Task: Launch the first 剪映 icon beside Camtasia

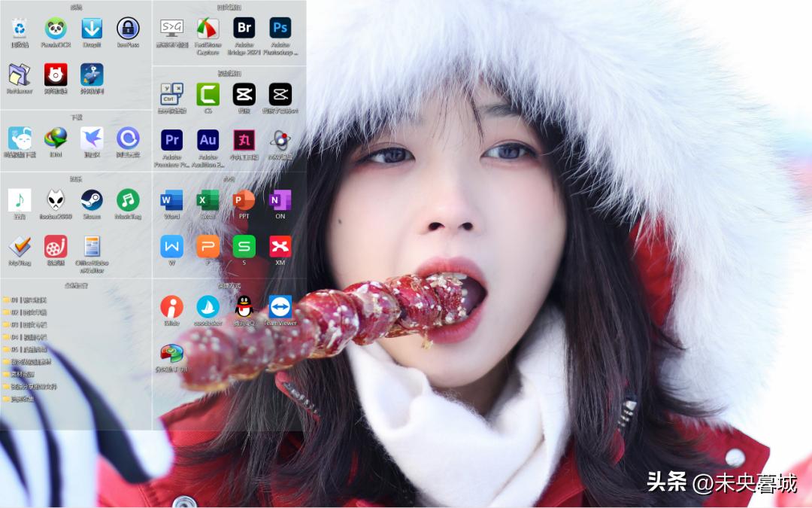Action: (244, 94)
